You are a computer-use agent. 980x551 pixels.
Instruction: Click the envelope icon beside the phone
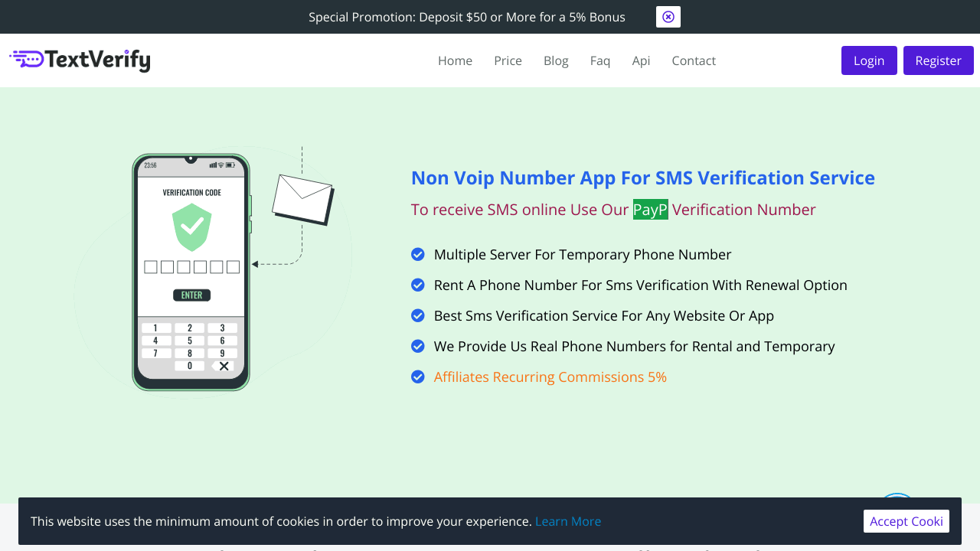[x=303, y=199]
